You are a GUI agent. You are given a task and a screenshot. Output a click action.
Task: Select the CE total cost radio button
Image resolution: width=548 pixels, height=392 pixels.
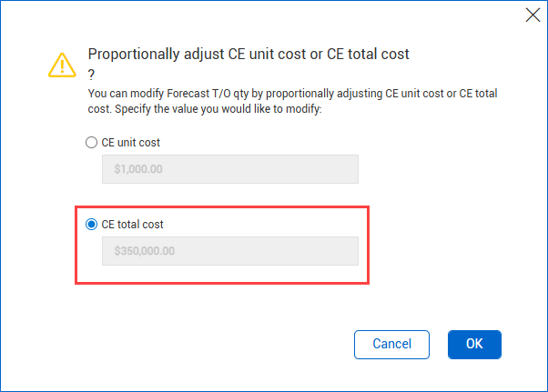click(x=92, y=224)
